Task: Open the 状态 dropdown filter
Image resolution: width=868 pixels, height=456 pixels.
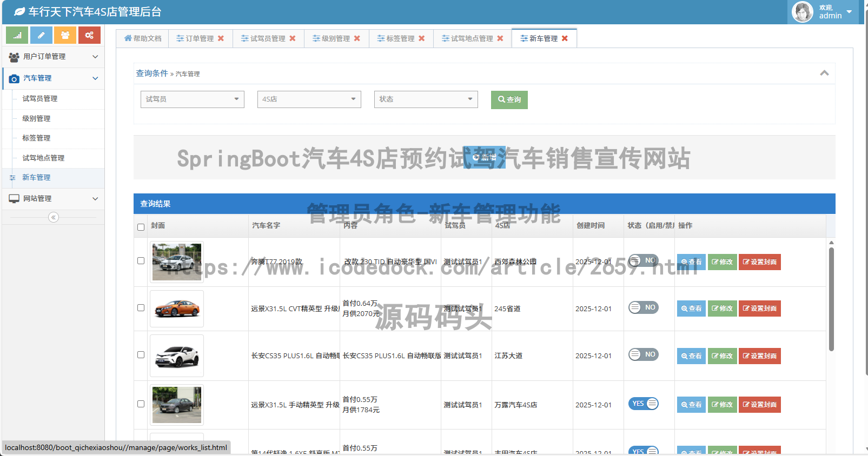Action: coord(426,99)
